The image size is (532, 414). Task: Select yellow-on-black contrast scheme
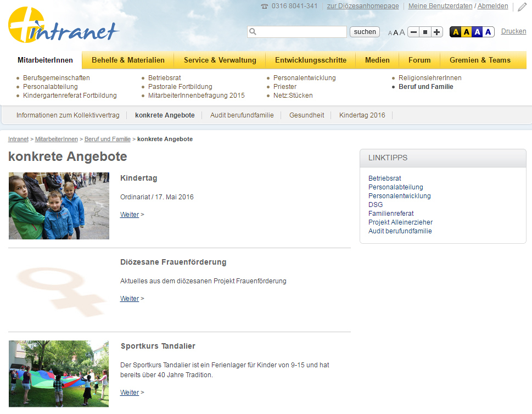[455, 32]
